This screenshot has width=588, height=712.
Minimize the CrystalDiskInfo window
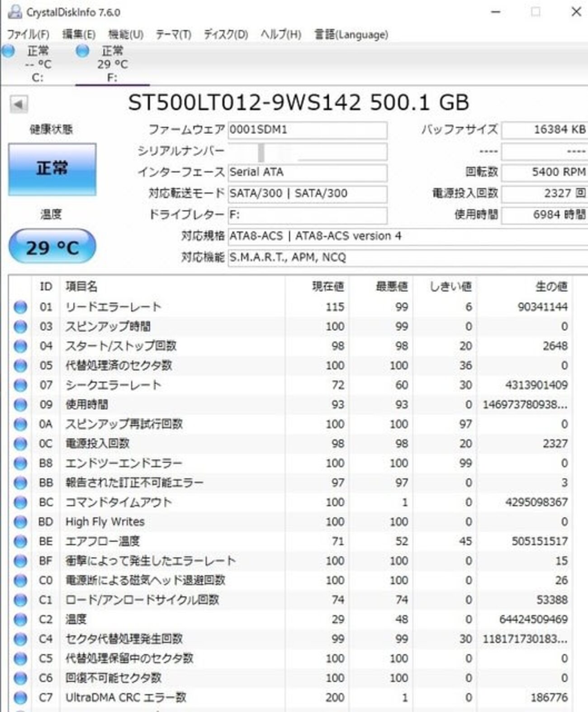tap(496, 12)
